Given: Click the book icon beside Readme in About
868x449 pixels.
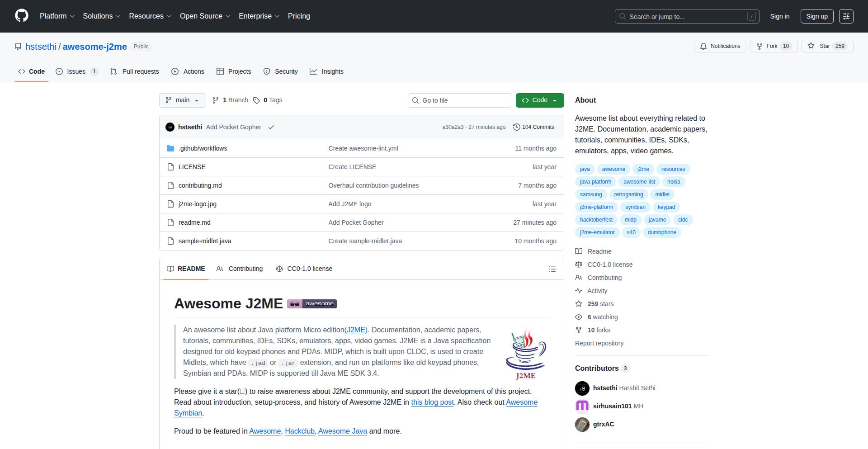Looking at the screenshot, I should coord(579,251).
